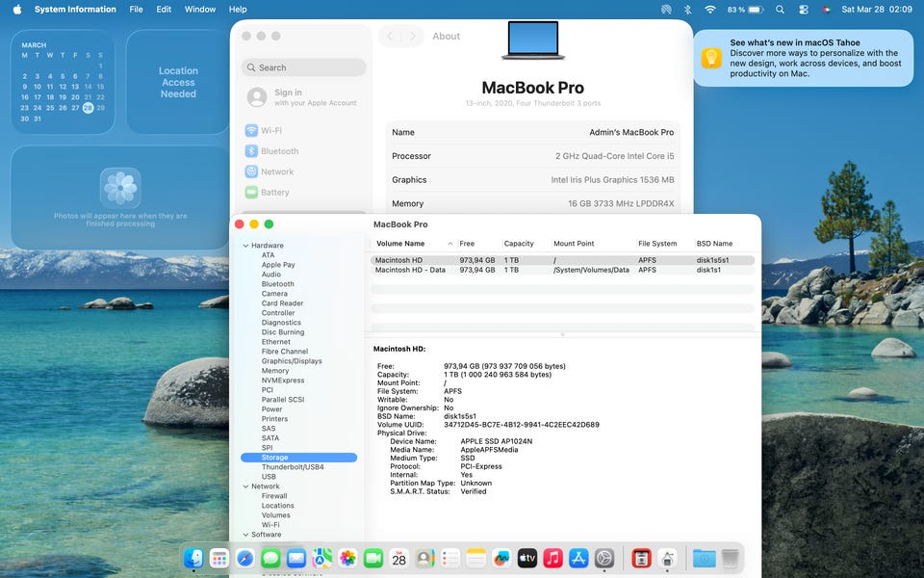Image resolution: width=924 pixels, height=578 pixels.
Task: Select Thunderbolt/USB4 in the hardware list
Action: coord(293,467)
